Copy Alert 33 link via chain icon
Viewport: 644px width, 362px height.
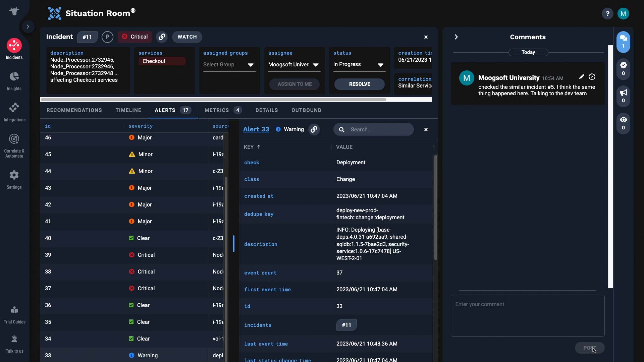[314, 129]
